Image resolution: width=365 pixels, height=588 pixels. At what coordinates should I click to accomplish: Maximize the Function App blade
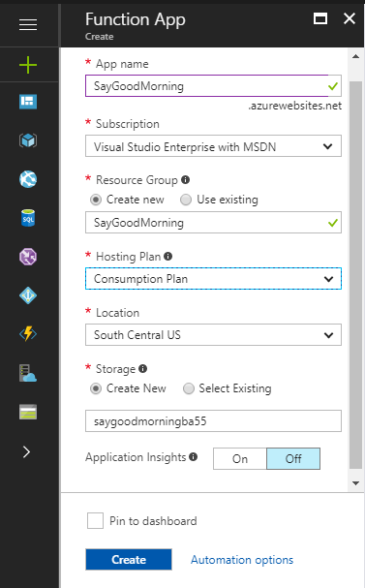[320, 18]
